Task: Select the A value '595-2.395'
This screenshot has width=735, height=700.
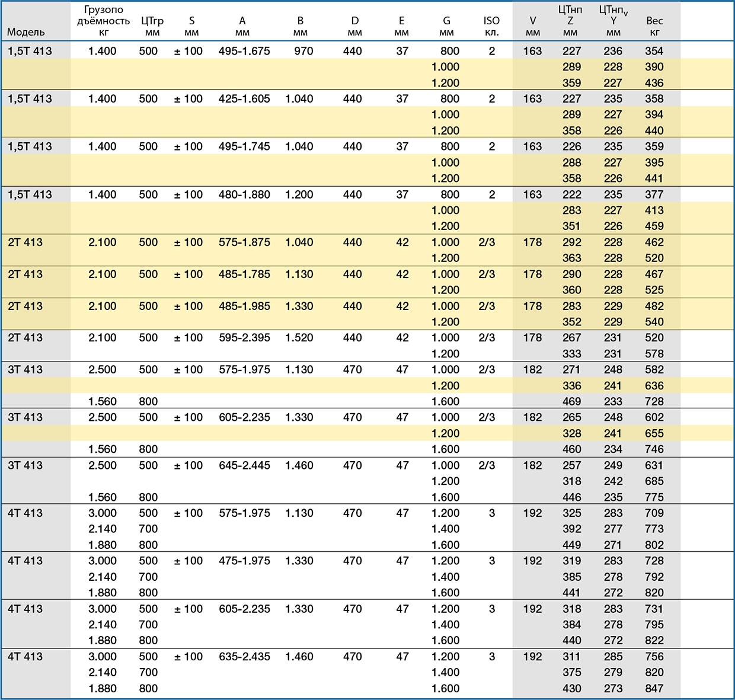Action: (x=244, y=338)
